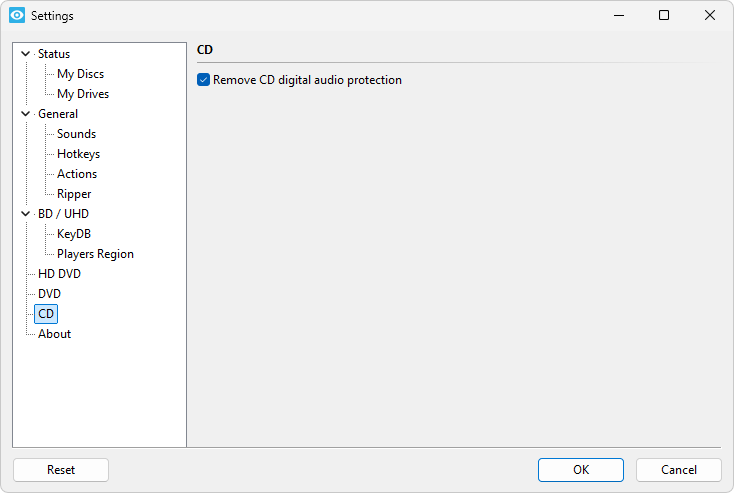Go to Sounds settings
Viewport: 734px width, 493px height.
(x=76, y=134)
